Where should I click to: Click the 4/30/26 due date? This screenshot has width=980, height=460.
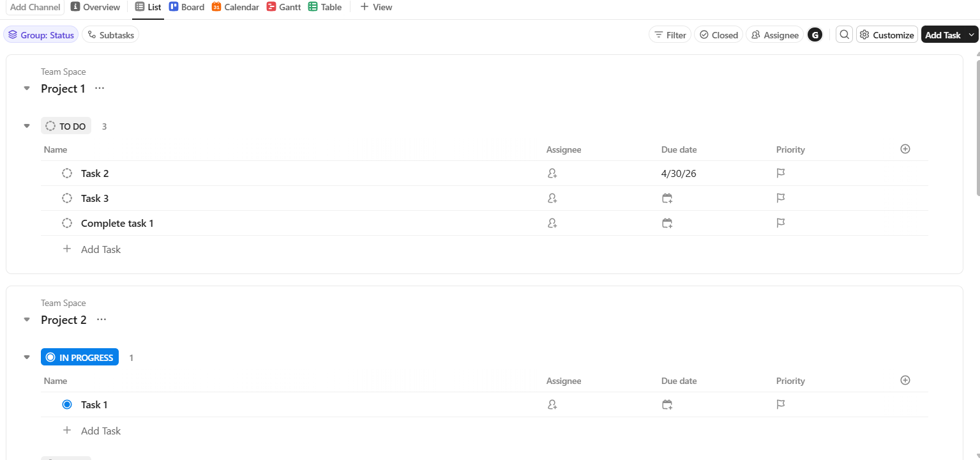(679, 173)
